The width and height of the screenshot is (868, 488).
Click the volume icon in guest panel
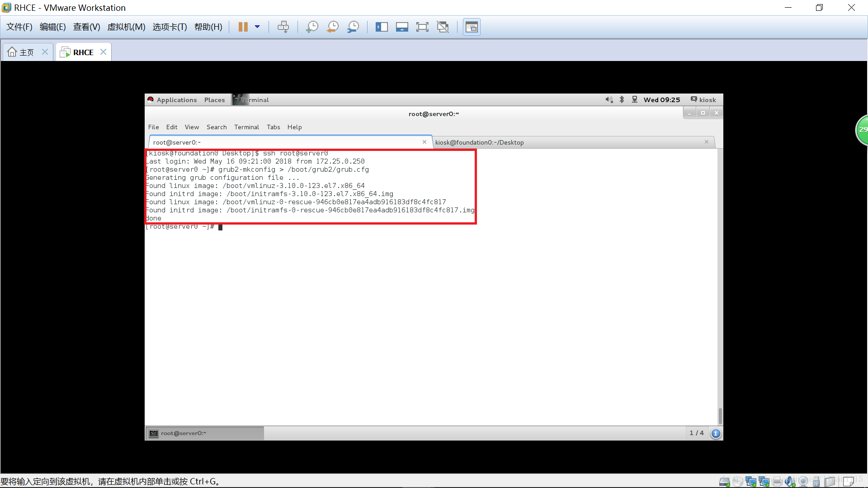(x=609, y=100)
